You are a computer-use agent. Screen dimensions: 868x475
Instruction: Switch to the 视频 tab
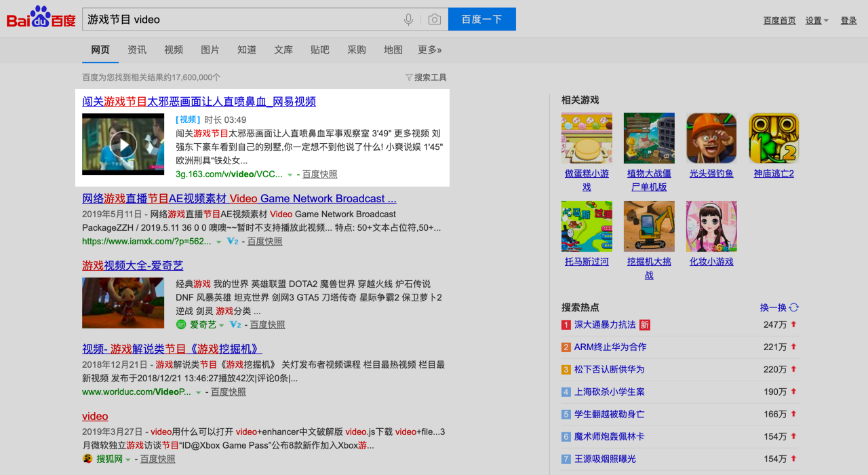(x=174, y=50)
